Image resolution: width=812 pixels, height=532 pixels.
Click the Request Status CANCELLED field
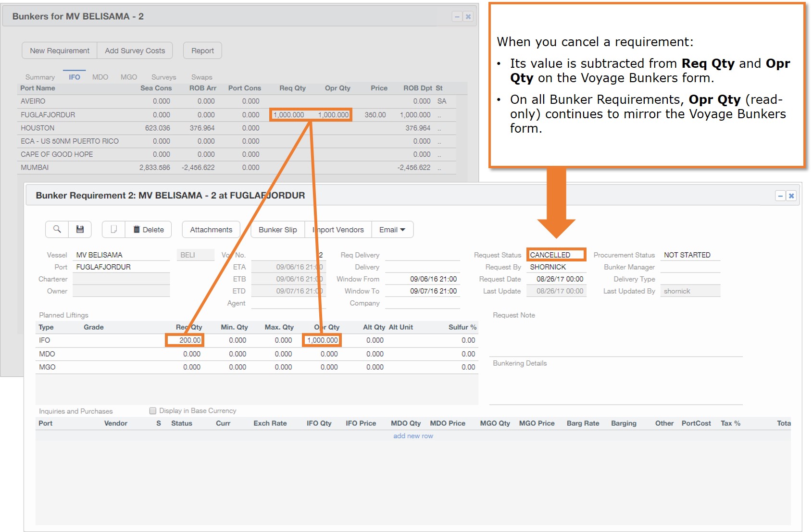556,255
